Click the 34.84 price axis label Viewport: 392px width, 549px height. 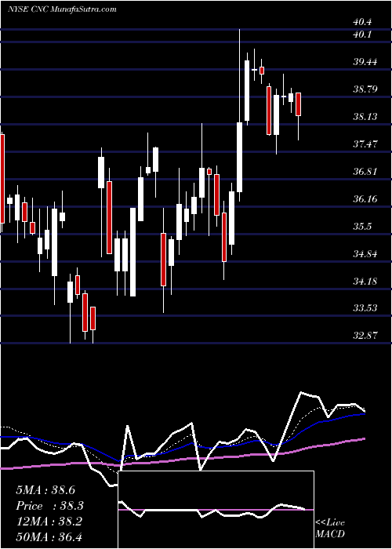point(365,253)
